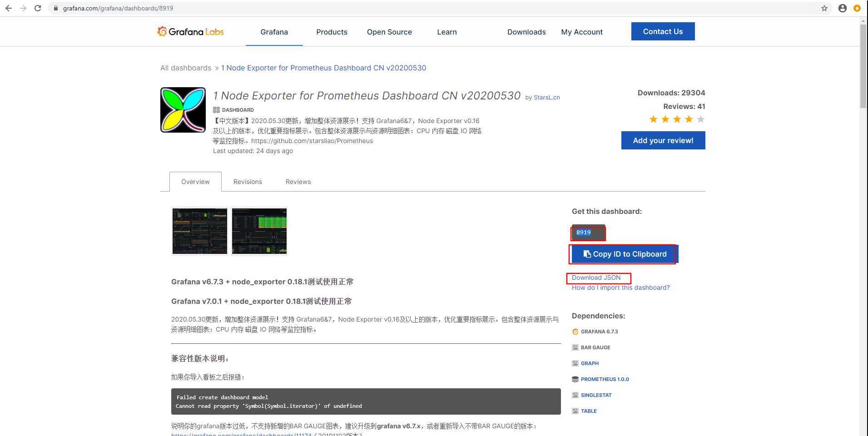868x436 pixels.
Task: Click the Failed create dashboard model code block
Action: 366,401
